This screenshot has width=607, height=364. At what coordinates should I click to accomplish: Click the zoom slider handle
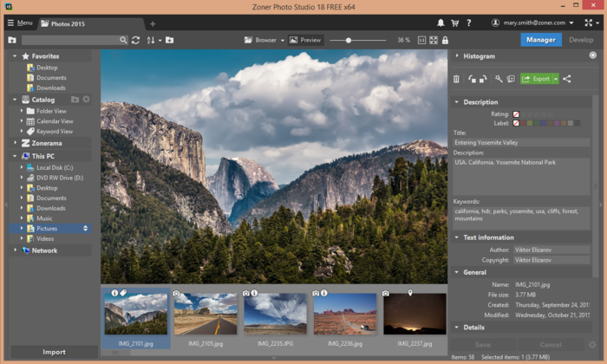349,40
